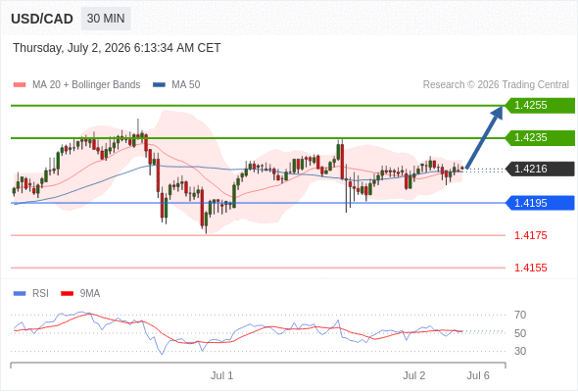
Task: Click the 1.4155 support level label
Action: tap(530, 268)
